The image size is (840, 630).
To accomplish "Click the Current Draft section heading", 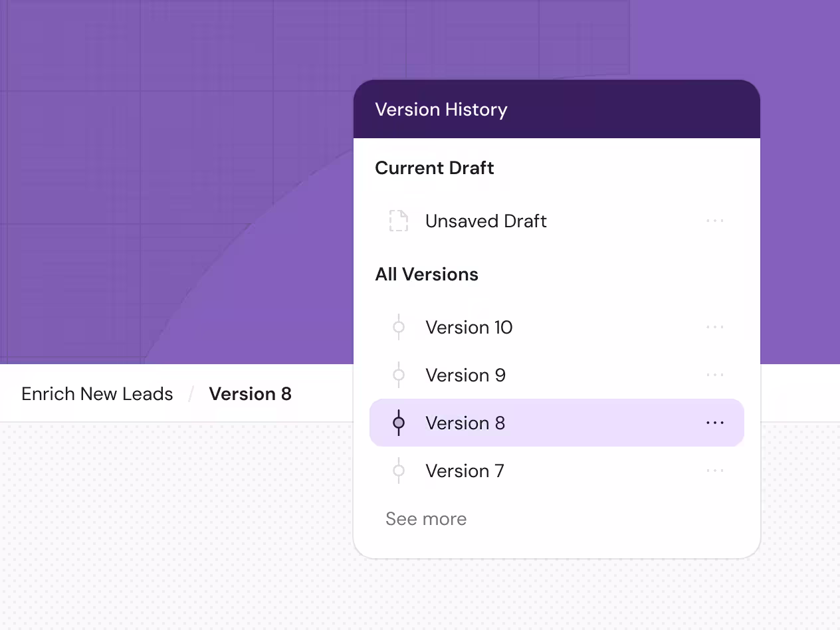I will (435, 167).
